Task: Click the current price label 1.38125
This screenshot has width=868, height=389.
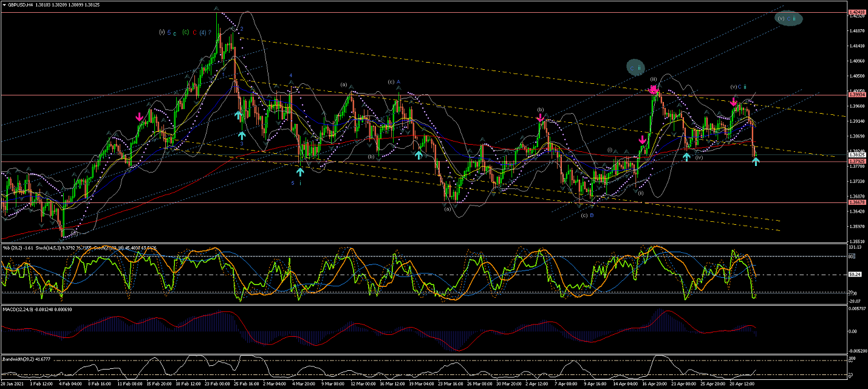Action: [856, 155]
